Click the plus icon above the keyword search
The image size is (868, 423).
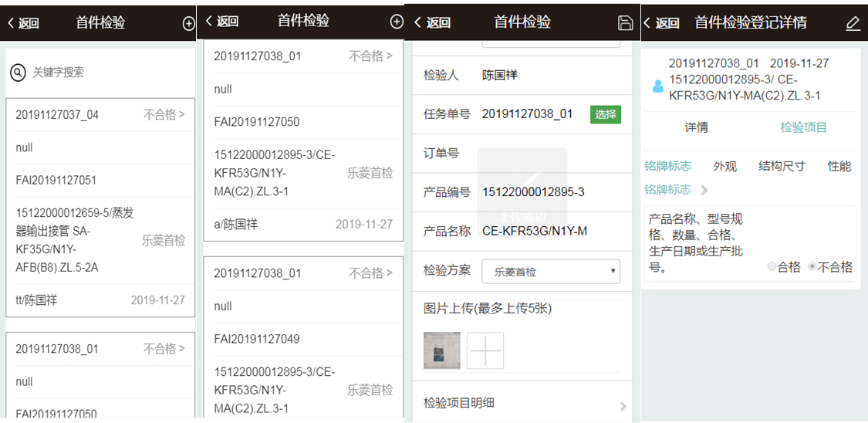[x=188, y=23]
